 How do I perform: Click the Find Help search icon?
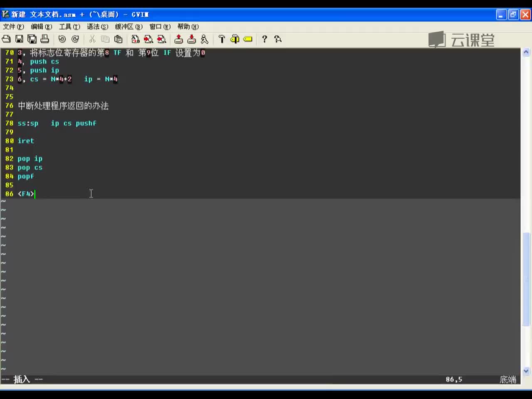pyautogui.click(x=278, y=39)
